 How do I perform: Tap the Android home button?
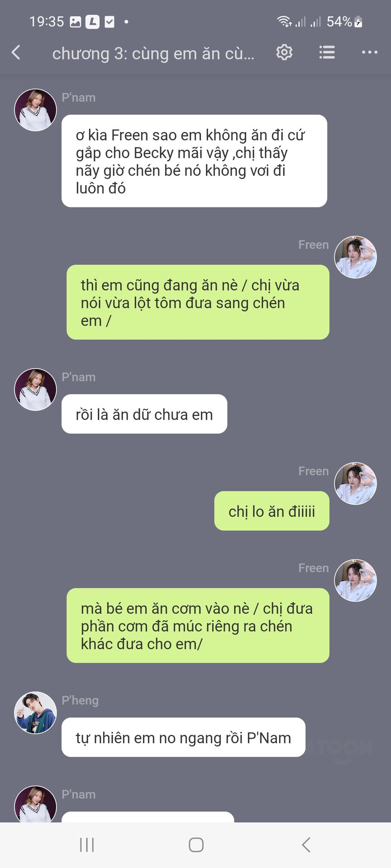(x=196, y=844)
